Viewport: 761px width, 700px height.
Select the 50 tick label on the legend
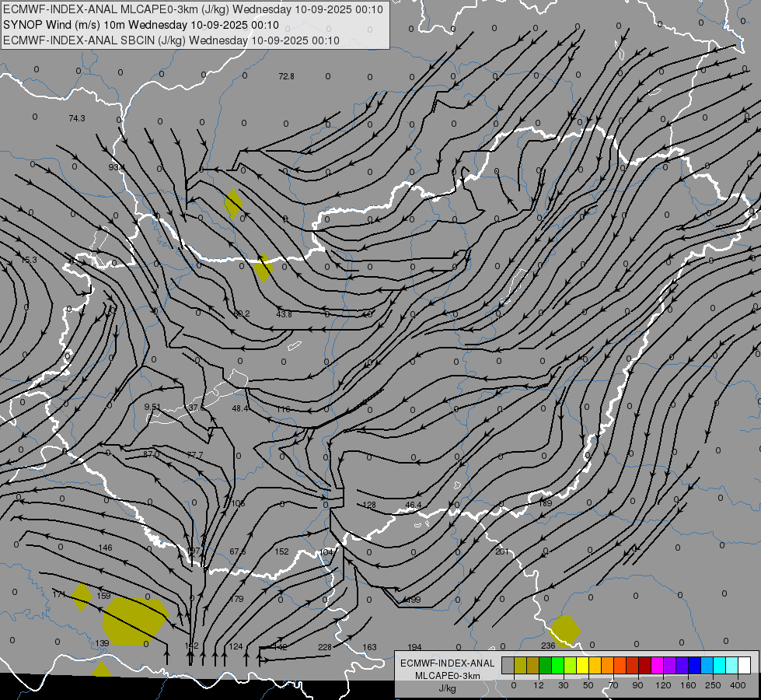click(x=588, y=685)
